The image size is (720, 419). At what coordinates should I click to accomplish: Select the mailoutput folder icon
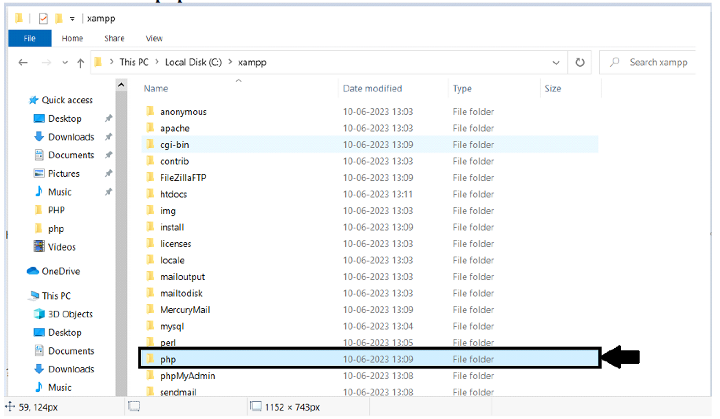point(150,277)
